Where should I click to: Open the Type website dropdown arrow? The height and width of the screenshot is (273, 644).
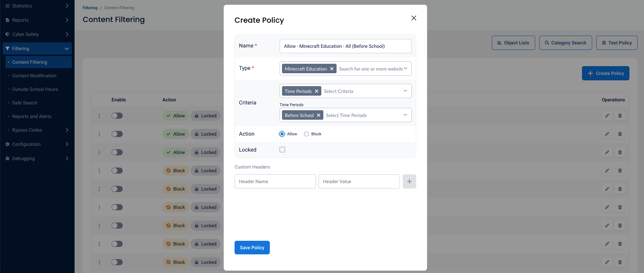405,69
